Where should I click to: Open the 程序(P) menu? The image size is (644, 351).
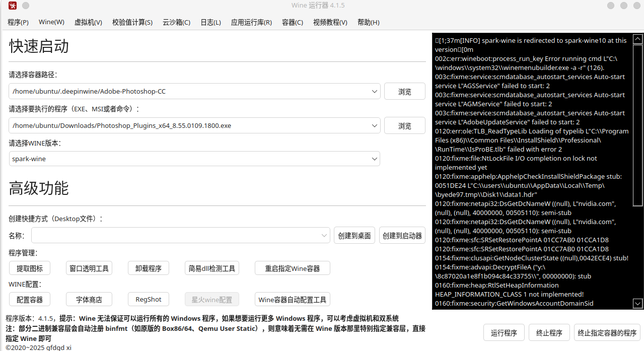pos(18,22)
